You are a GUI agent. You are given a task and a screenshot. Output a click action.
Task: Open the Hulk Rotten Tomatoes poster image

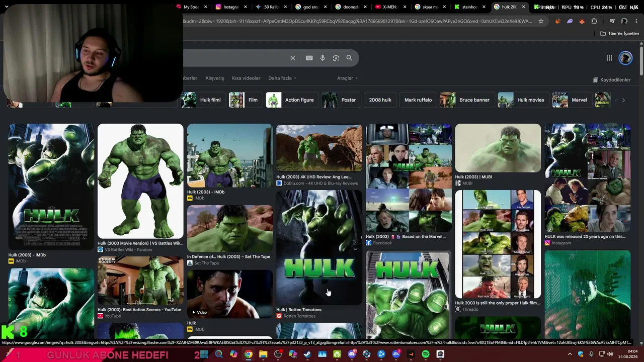[319, 247]
